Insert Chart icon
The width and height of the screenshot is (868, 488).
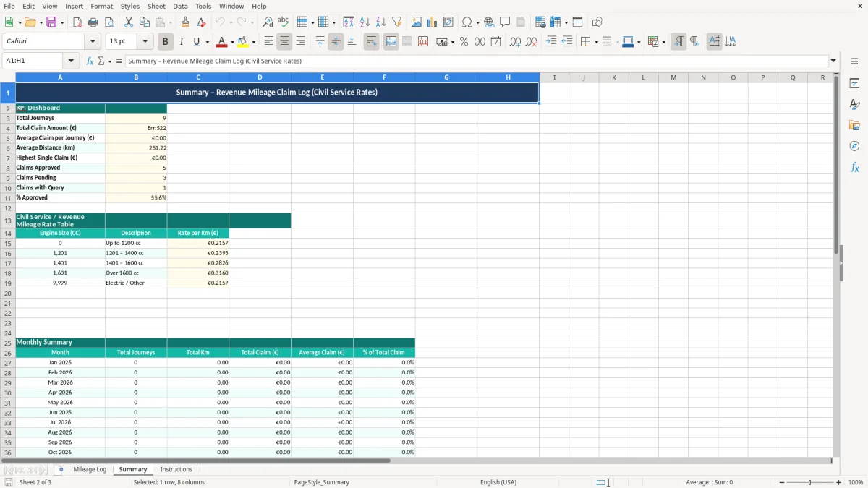tap(433, 22)
